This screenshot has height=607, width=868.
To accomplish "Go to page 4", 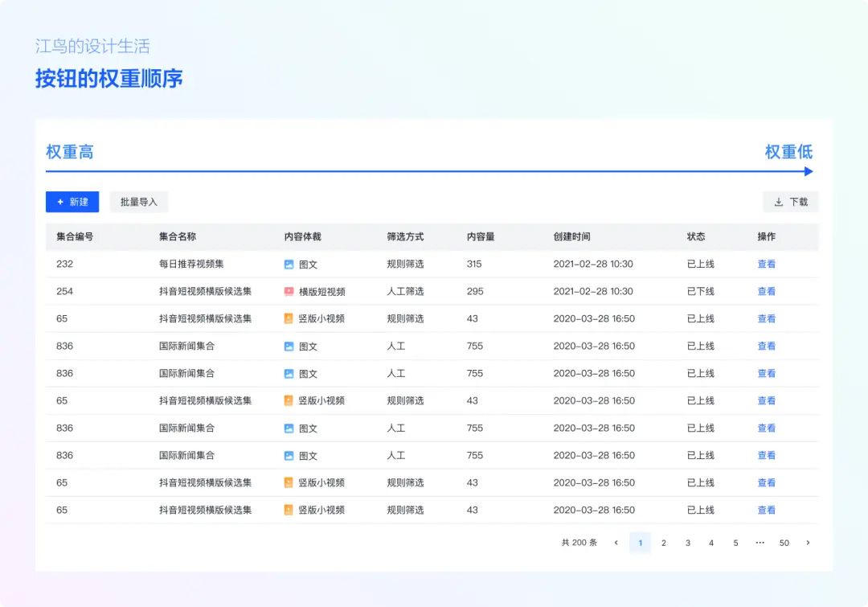I will click(x=711, y=543).
